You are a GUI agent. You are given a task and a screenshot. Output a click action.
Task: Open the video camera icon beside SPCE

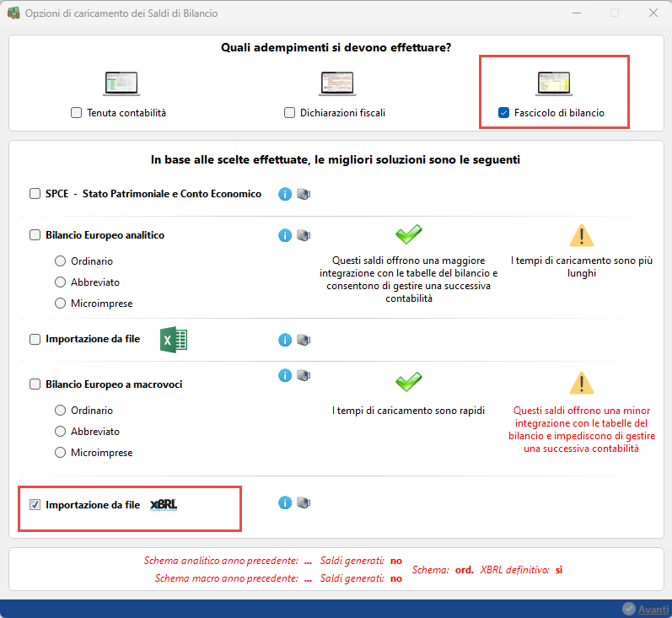pos(304,194)
